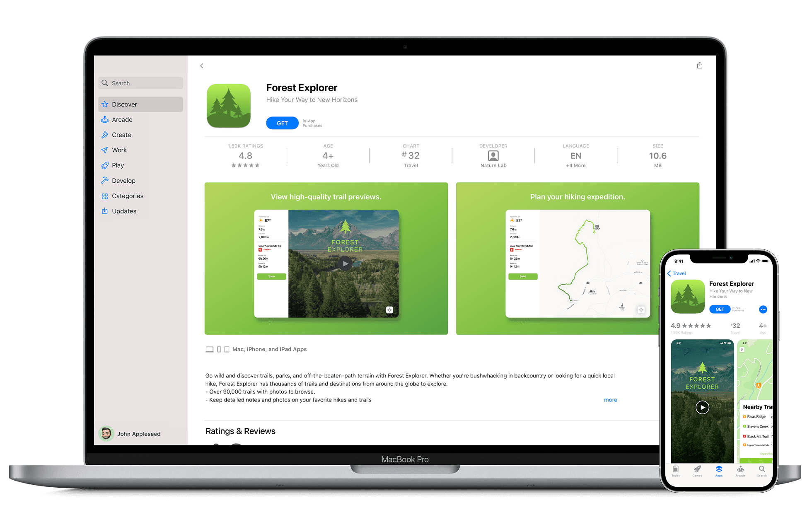
Task: Click the Play sidebar menu item
Action: 118,165
